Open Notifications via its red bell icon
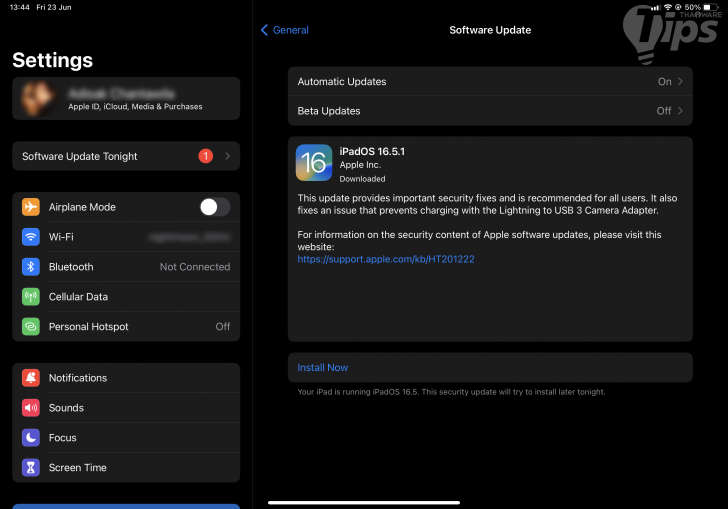 pyautogui.click(x=31, y=378)
